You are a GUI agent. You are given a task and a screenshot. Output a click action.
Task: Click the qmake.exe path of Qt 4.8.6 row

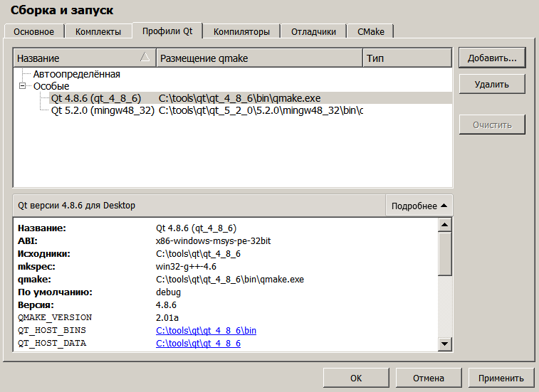tap(239, 98)
